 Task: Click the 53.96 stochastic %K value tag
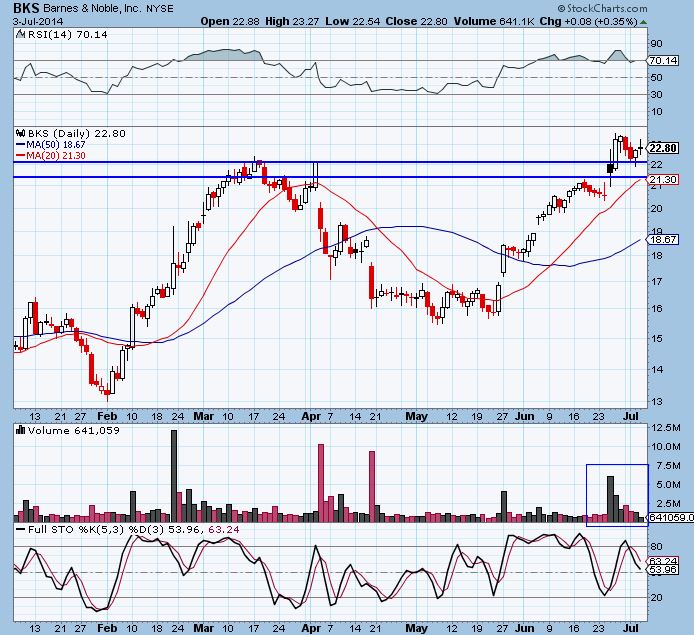[663, 570]
